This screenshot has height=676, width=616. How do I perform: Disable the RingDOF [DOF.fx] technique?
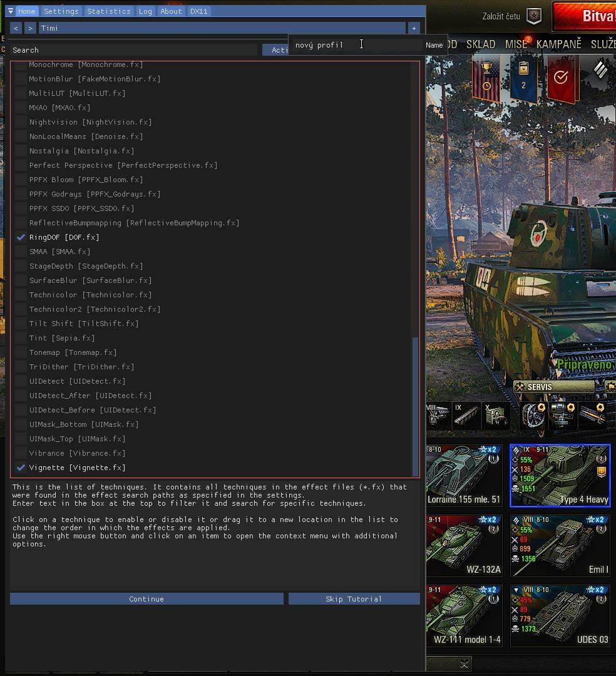pyautogui.click(x=21, y=237)
